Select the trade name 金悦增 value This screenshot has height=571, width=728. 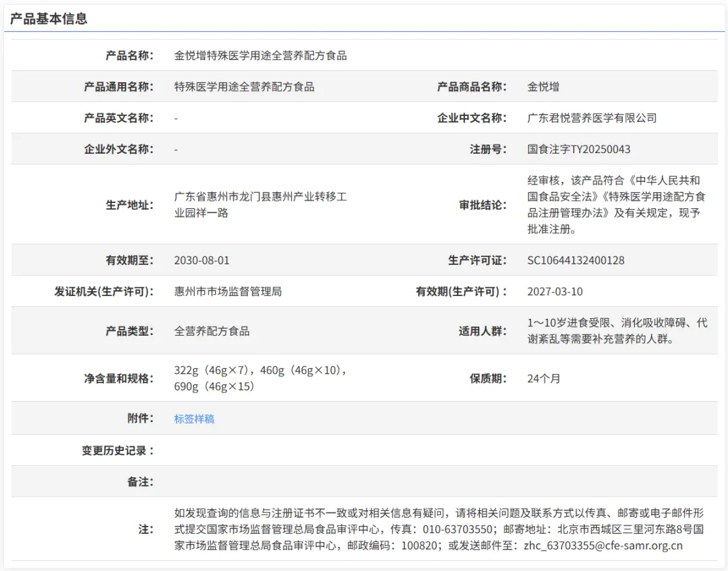543,87
